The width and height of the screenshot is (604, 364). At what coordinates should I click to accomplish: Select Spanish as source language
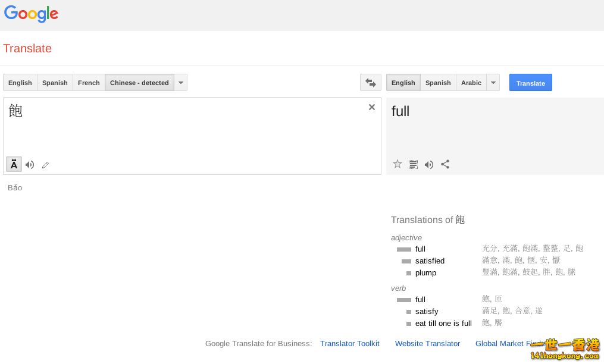[55, 83]
